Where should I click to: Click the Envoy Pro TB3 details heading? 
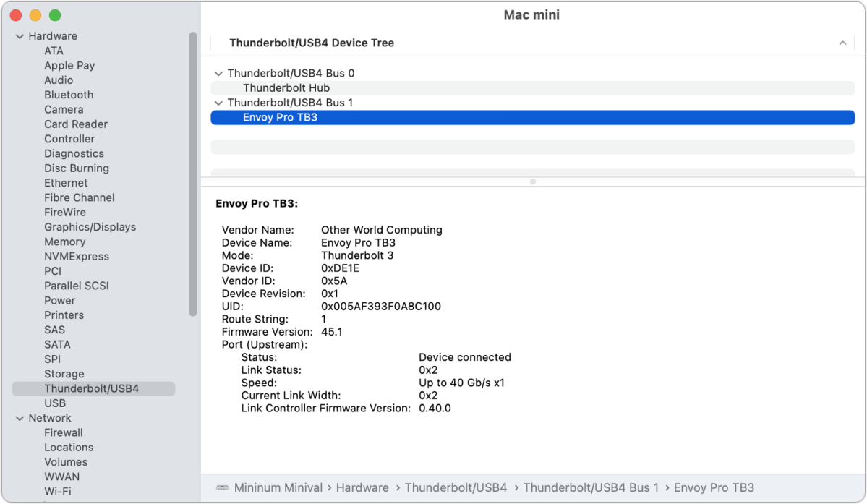[x=257, y=204]
